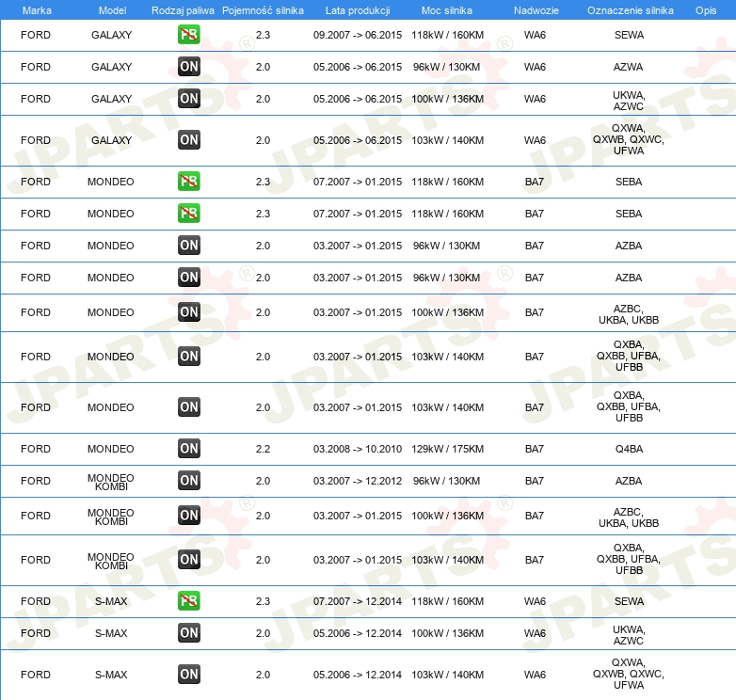The height and width of the screenshot is (700, 736).
Task: Select FORD brand in the Mondeo Q4BA row
Action: (36, 449)
